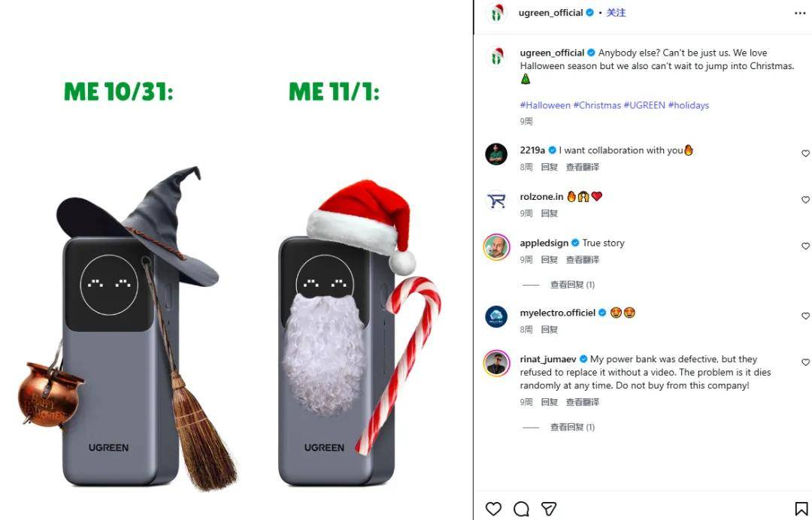This screenshot has height=520, width=812.
Task: Open the comment bubble icon
Action: [521, 509]
